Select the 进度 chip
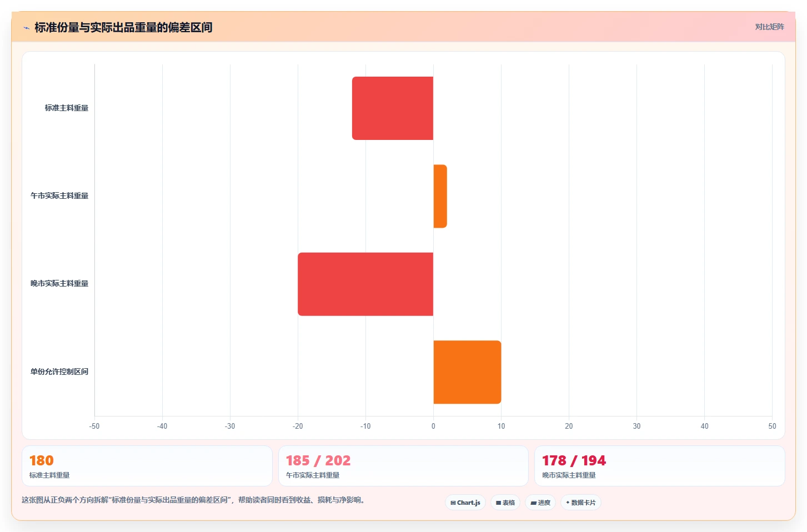Image resolution: width=807 pixels, height=532 pixels. coord(540,503)
